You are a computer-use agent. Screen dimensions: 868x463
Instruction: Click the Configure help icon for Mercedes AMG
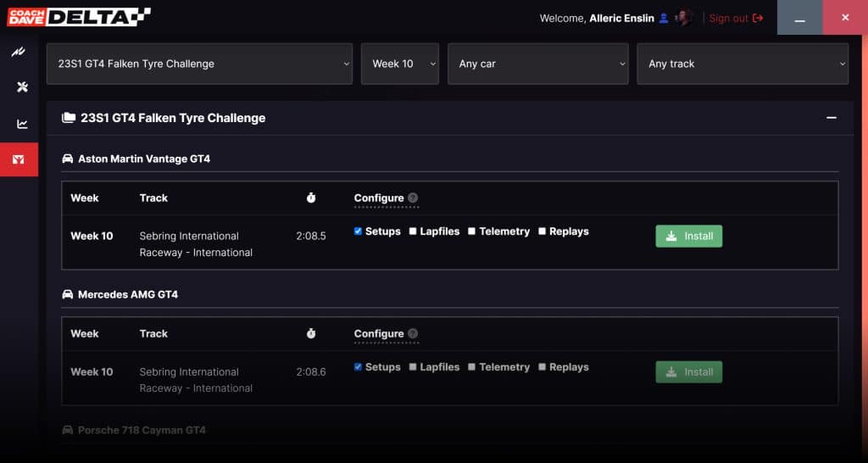click(413, 334)
